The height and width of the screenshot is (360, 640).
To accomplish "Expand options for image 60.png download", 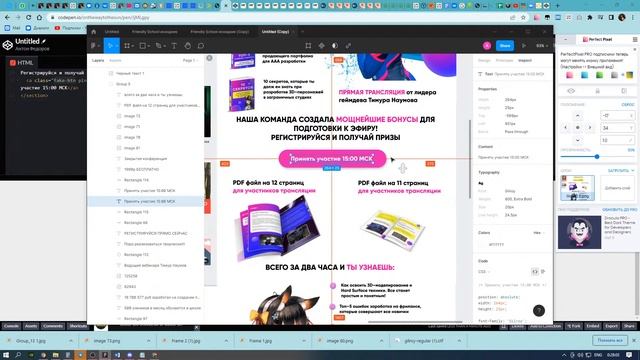I will [x=381, y=340].
